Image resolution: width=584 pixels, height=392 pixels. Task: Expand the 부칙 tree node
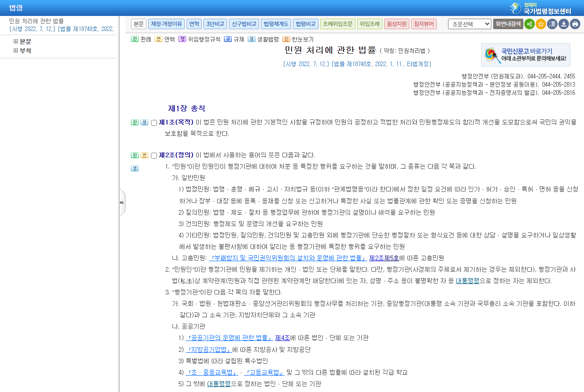16,51
